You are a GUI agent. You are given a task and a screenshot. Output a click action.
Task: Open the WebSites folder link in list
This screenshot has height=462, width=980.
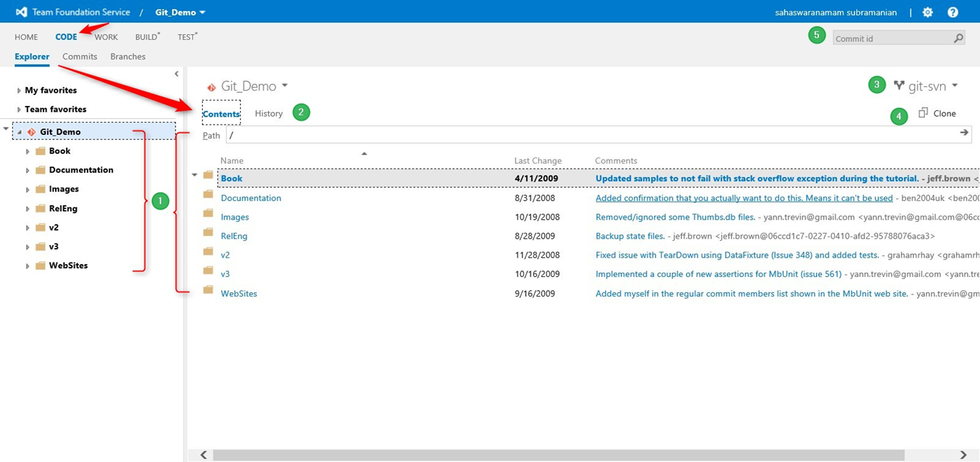click(x=238, y=294)
